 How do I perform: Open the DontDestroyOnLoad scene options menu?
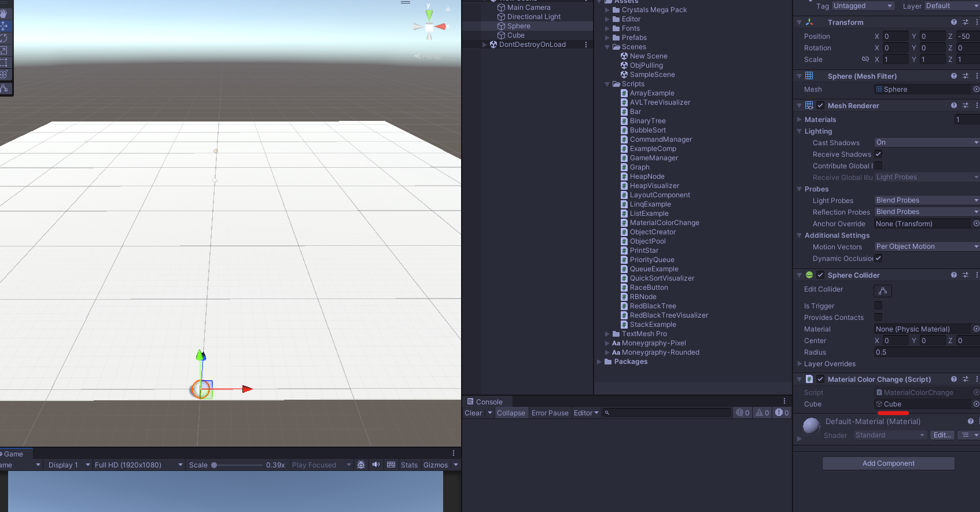[x=586, y=45]
